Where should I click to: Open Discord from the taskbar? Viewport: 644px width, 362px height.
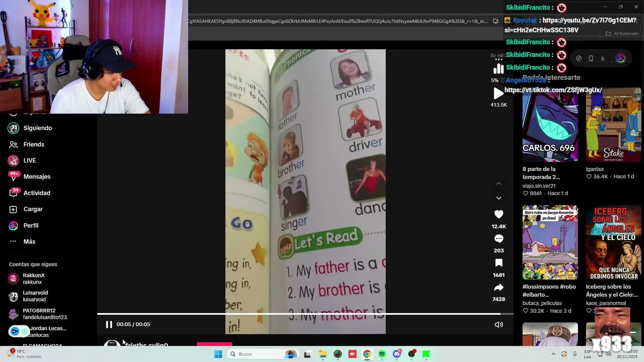point(397,354)
